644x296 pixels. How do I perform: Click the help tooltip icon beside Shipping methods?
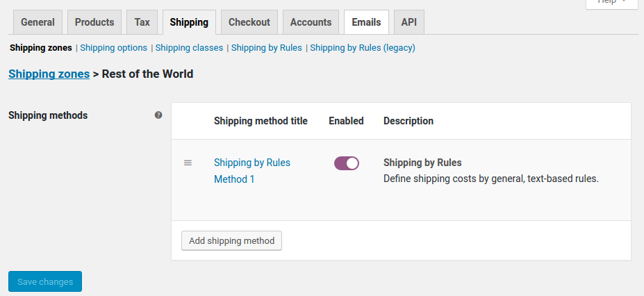(x=158, y=115)
